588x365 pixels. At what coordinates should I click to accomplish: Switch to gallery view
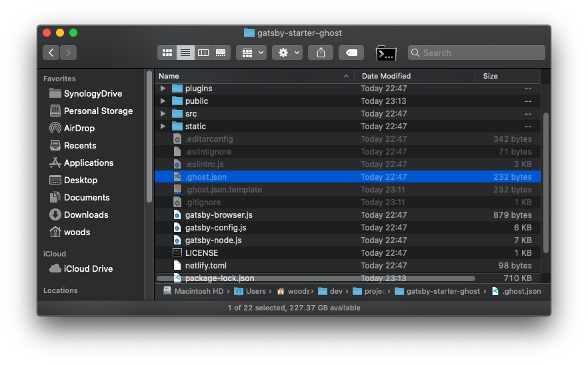[x=221, y=53]
